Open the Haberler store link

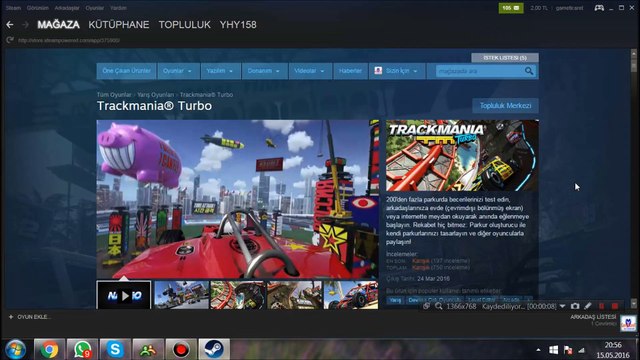point(350,71)
